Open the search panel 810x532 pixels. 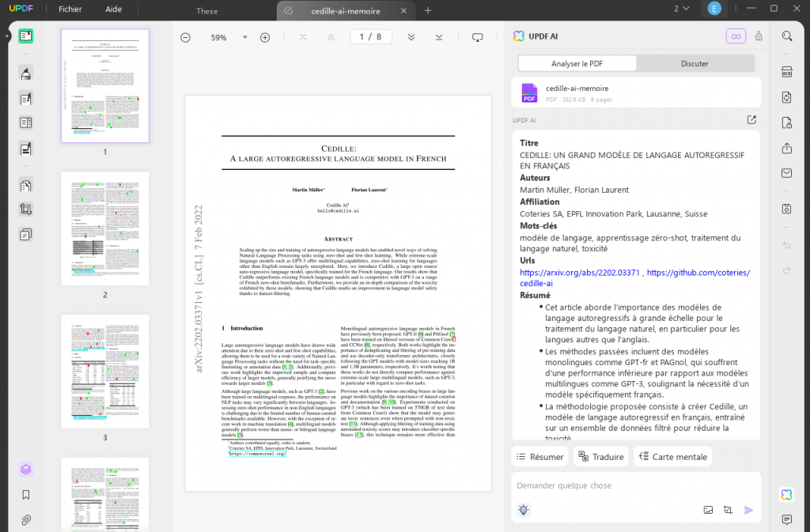787,36
